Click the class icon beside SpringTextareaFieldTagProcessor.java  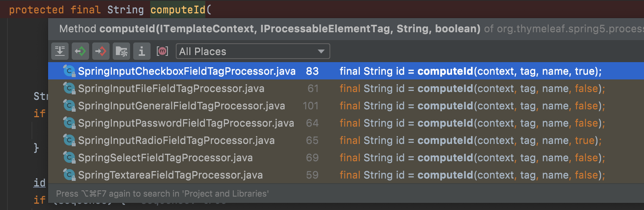69,175
